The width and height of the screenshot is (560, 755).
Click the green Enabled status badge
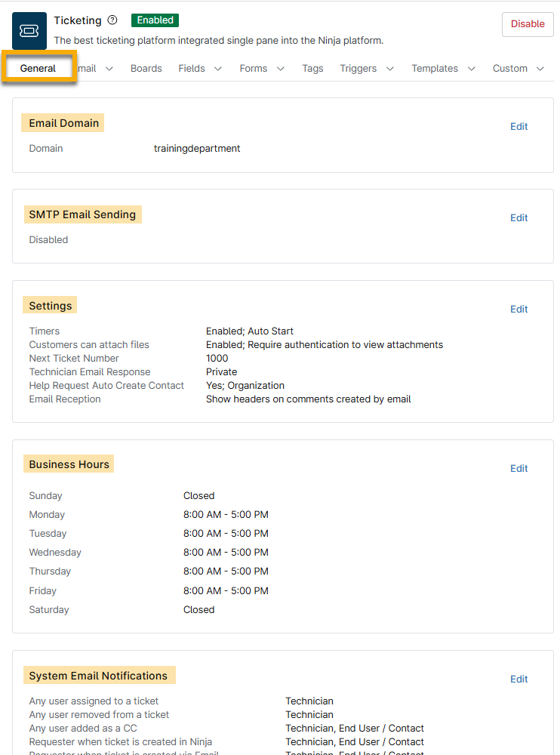(x=155, y=20)
